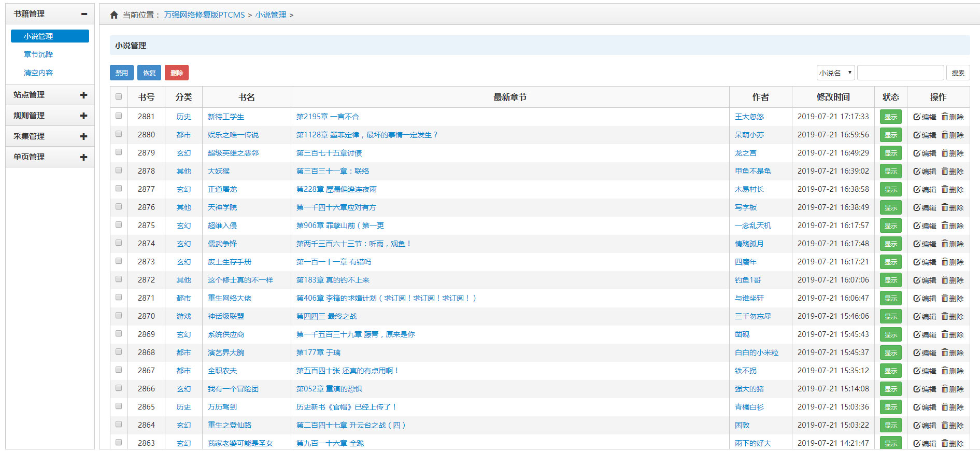Open the 小说名 search type dropdown
Viewport: 980px width, 451px height.
coord(835,73)
